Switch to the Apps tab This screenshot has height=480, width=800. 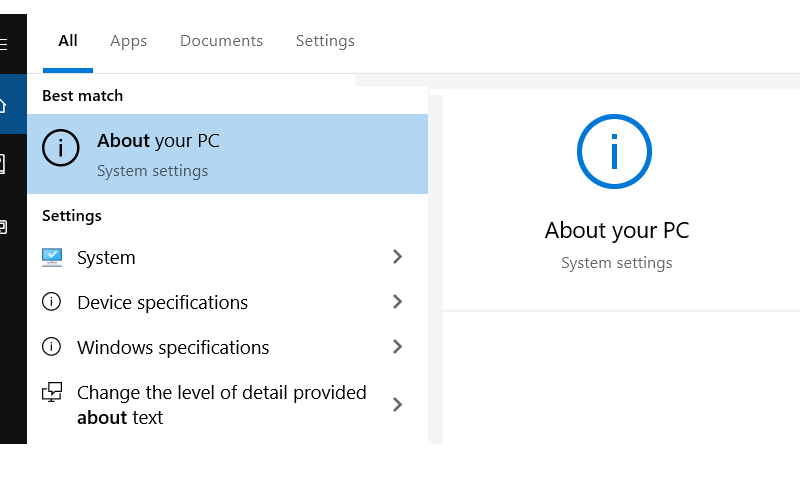[x=129, y=41]
